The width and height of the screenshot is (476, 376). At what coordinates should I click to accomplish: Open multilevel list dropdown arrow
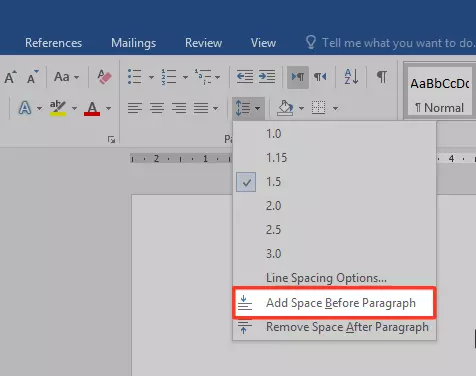pos(217,77)
